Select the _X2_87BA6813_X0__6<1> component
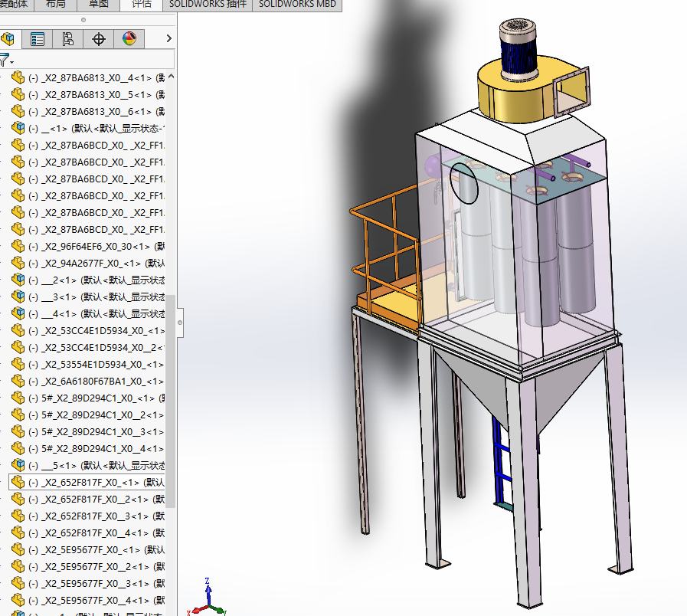 click(87, 111)
